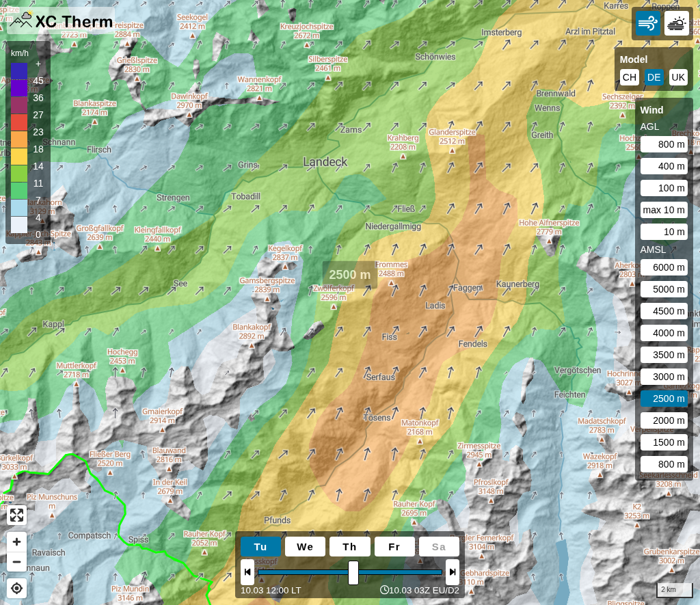Switch to the We day tab

(x=305, y=547)
